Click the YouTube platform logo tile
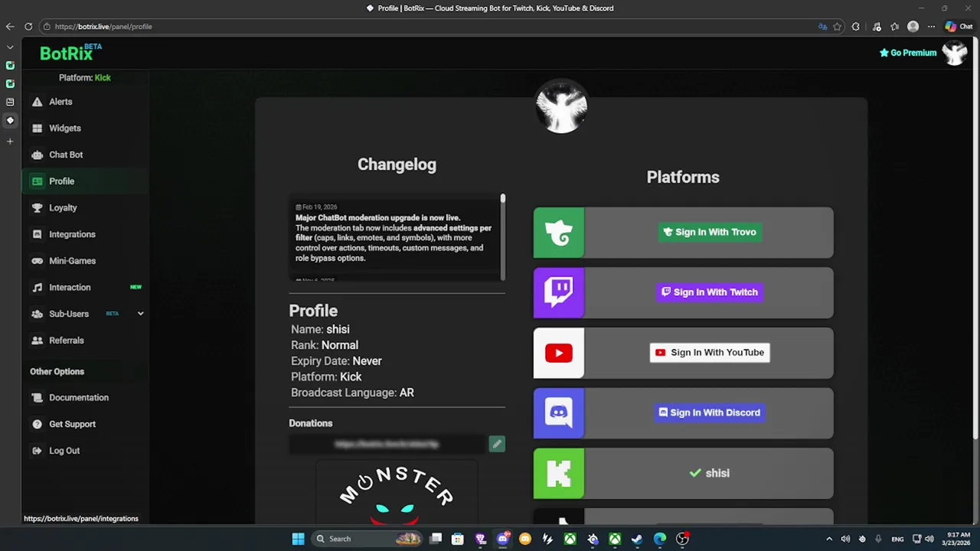Viewport: 980px width, 551px height. (559, 353)
